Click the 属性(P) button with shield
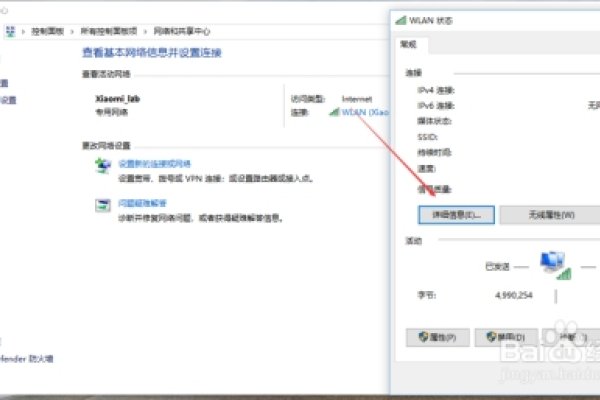 point(438,337)
